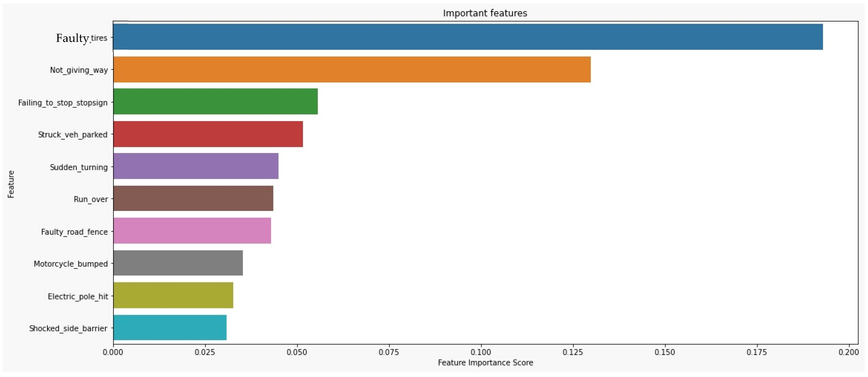868x377 pixels.
Task: Click the Sudden_turning label text
Action: [x=79, y=167]
